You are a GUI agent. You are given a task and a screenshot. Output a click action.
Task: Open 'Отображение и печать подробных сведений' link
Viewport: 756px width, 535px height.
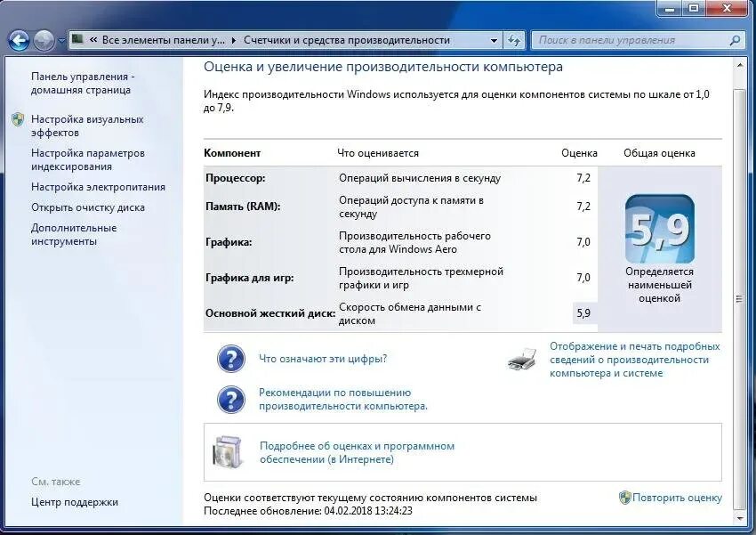634,360
